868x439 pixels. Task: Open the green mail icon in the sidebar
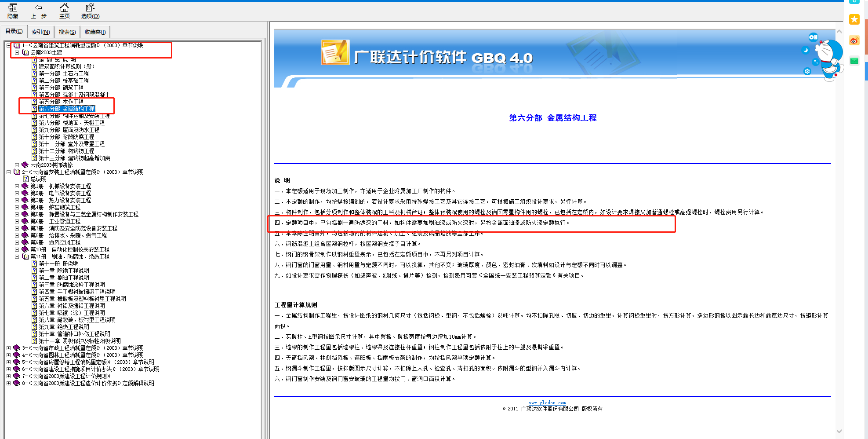coord(854,61)
